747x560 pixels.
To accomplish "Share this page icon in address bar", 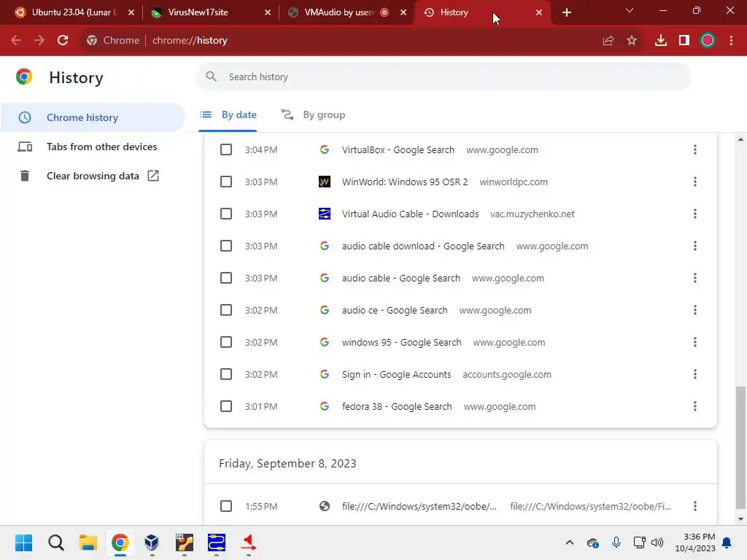I will (608, 41).
